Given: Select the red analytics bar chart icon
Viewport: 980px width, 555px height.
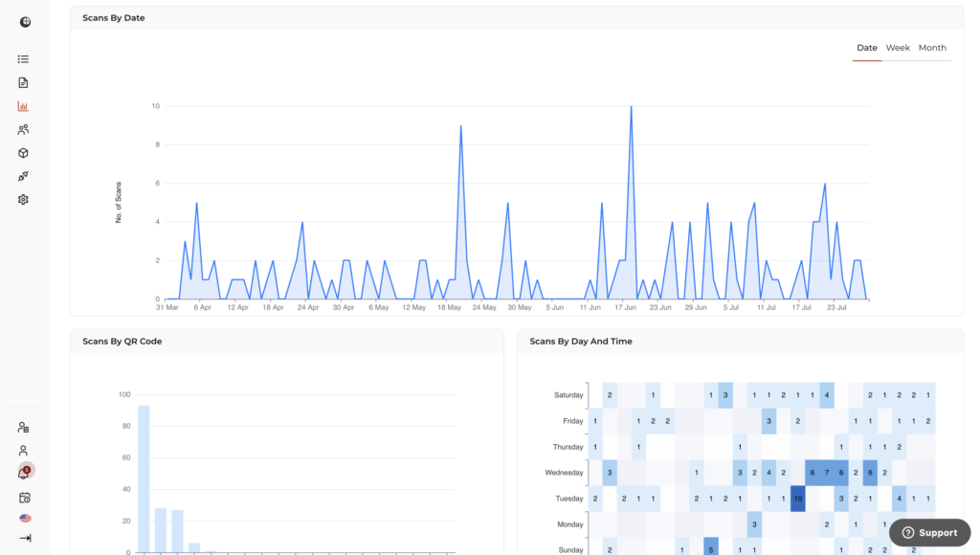Looking at the screenshot, I should [23, 106].
